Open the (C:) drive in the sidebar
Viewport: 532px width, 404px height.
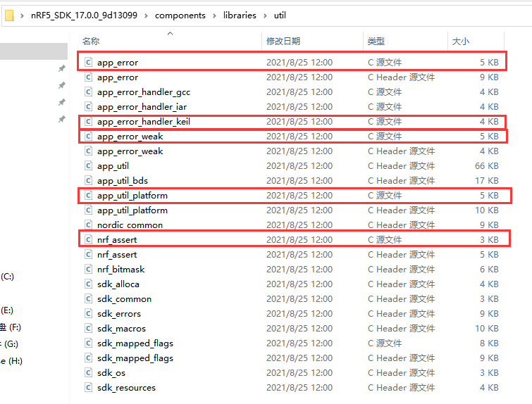point(7,277)
